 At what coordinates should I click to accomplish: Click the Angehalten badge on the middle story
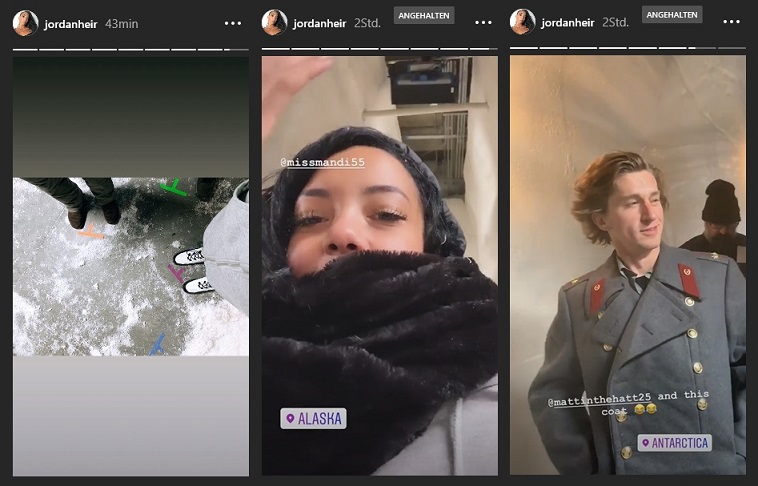point(424,15)
